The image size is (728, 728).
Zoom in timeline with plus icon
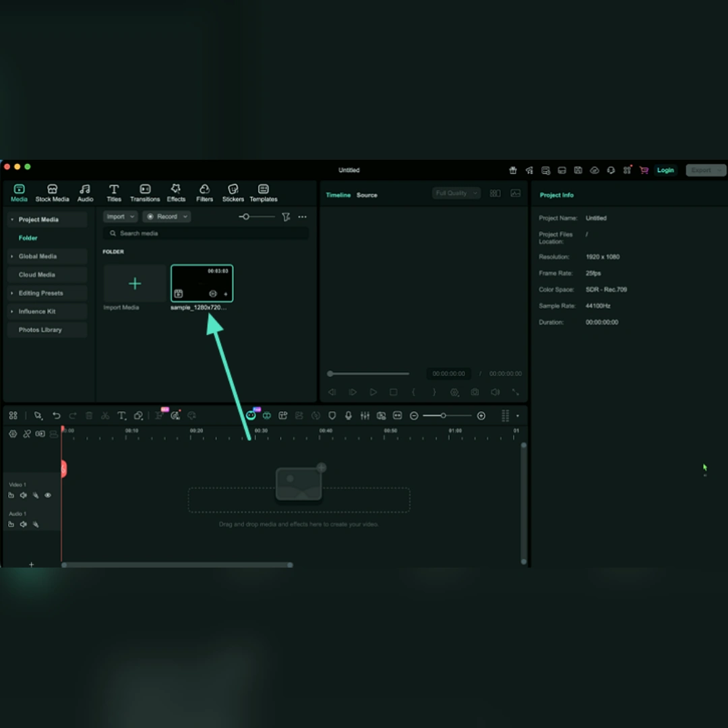(x=481, y=416)
